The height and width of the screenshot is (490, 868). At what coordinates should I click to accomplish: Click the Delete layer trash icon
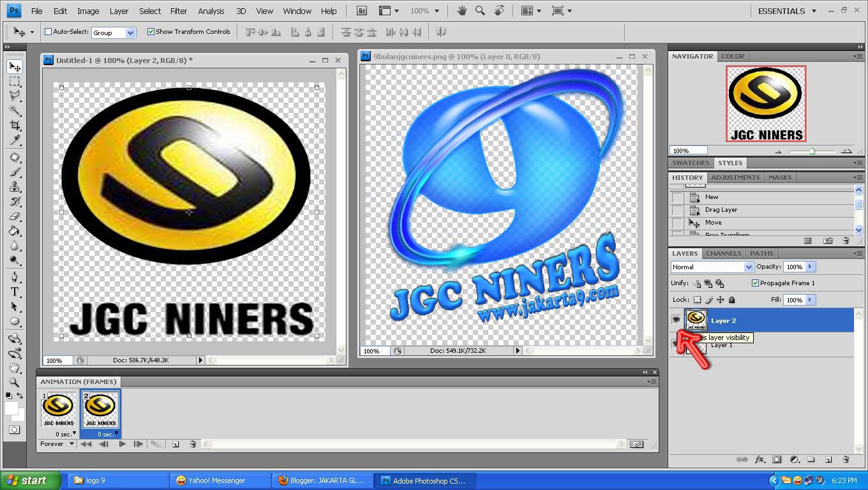(846, 459)
